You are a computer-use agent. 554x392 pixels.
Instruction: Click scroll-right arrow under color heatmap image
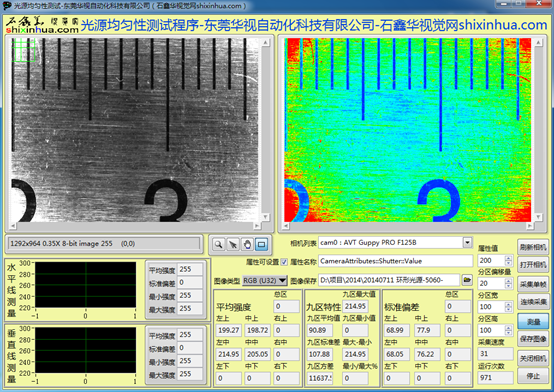[x=529, y=226]
